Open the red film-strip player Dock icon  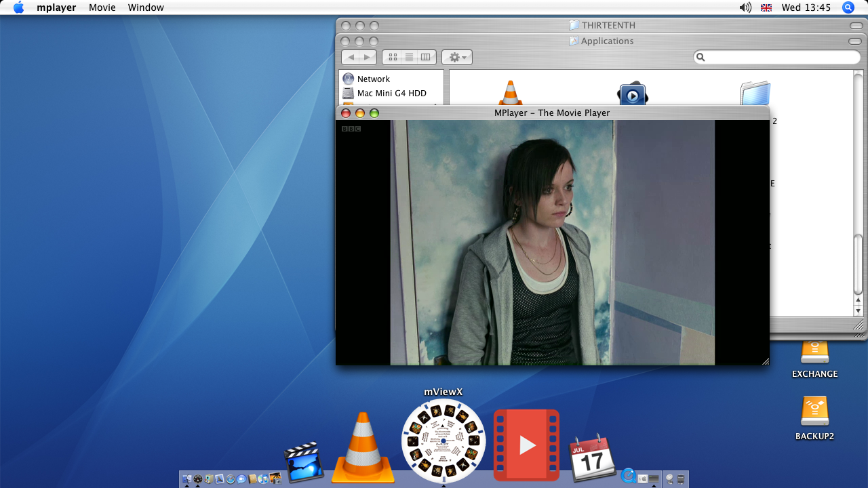(526, 445)
